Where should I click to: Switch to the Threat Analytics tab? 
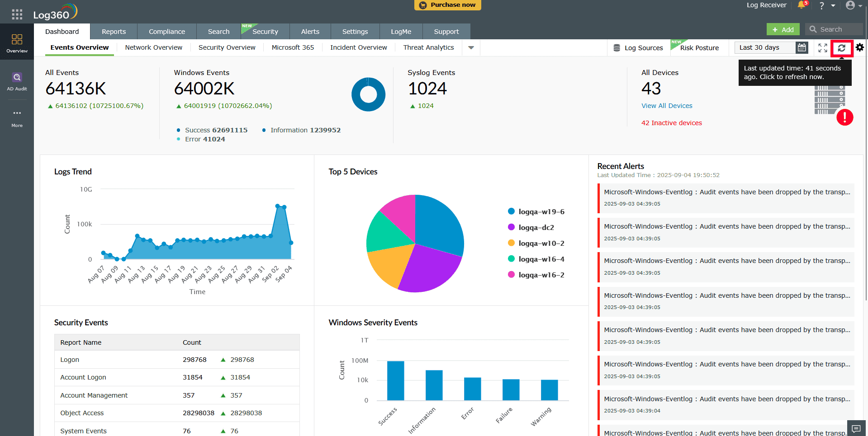(x=428, y=47)
